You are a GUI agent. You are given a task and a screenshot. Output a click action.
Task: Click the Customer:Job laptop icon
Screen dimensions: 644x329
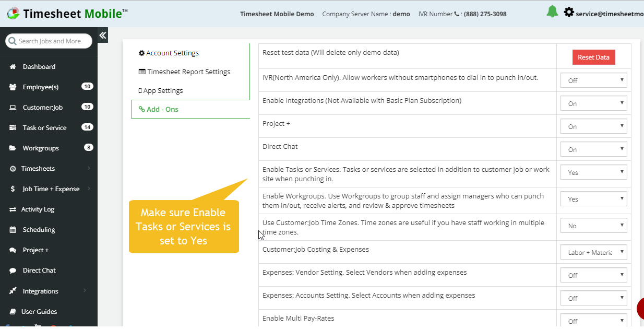point(13,108)
